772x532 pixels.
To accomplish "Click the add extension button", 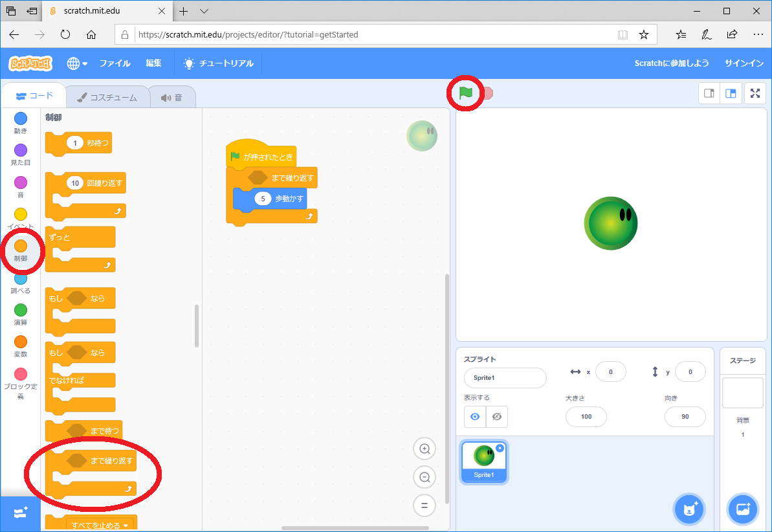I will pyautogui.click(x=20, y=513).
